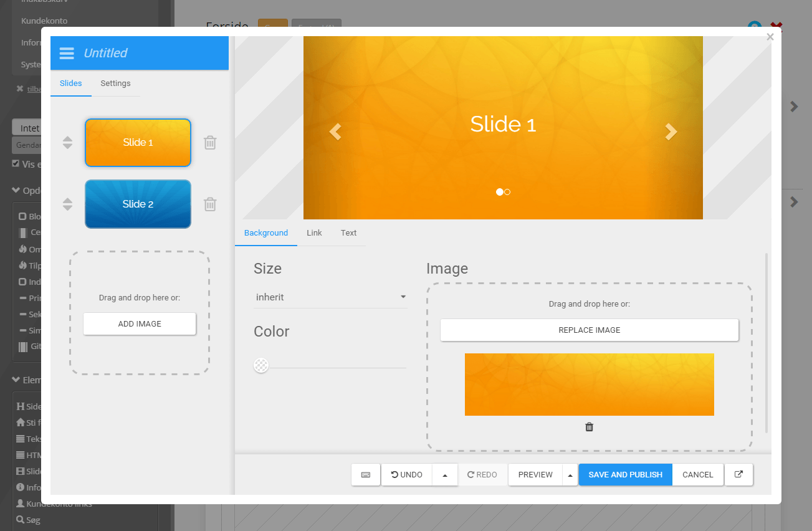Close the slider editor dialog
The image size is (812, 531).
[x=770, y=37]
